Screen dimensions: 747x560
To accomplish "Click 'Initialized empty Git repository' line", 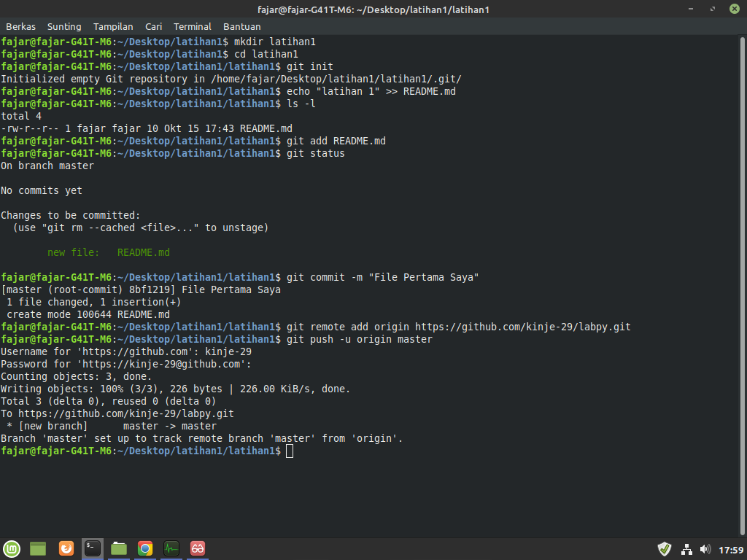I will tap(231, 79).
